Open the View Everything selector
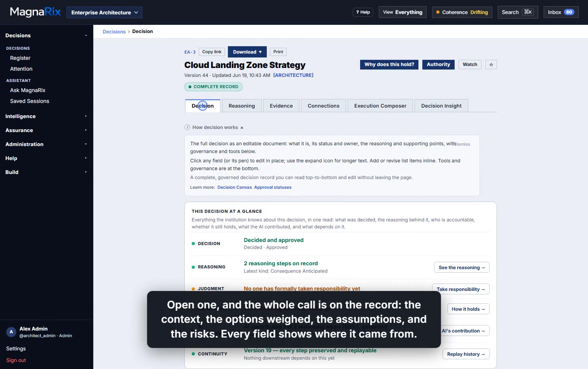 click(x=402, y=12)
